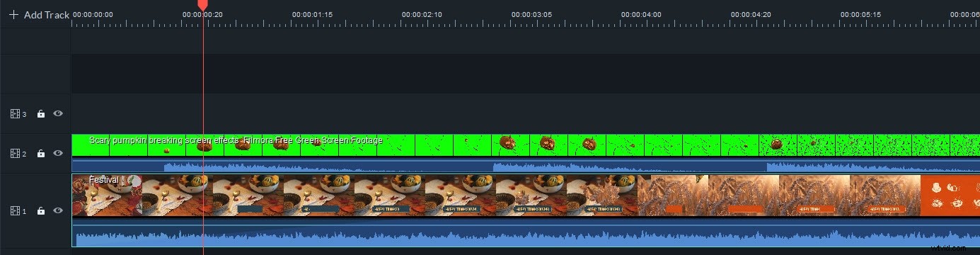Toggle visibility eye on track 2
The image size is (980, 255).
(58, 153)
